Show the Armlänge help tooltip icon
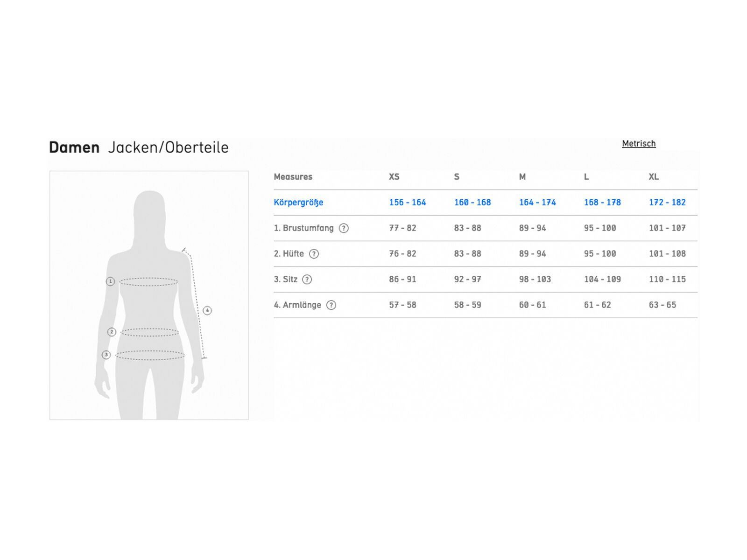Screen dimensions: 747x560 [x=331, y=305]
